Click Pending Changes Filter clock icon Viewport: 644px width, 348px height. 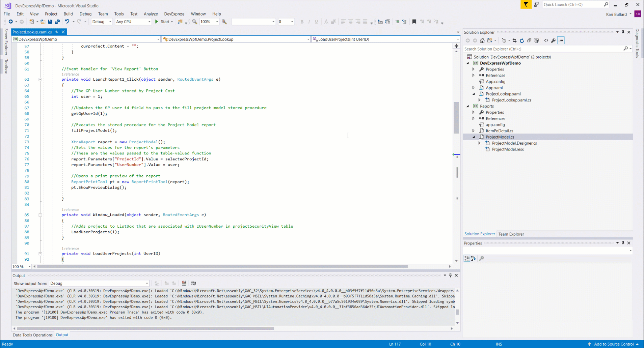[504, 40]
